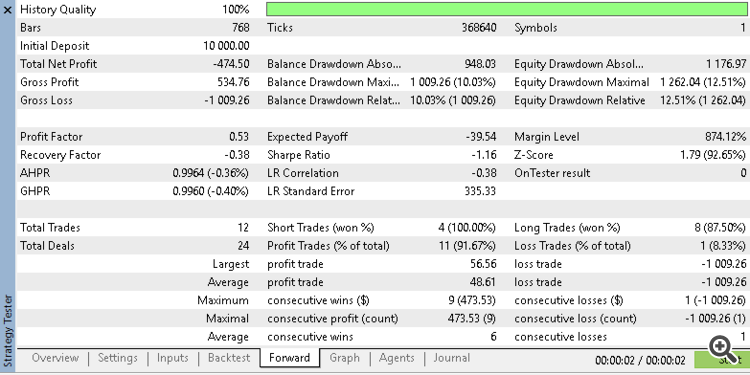Close the Strategy Tester panel
Image resolution: width=750 pixels, height=375 pixels.
coord(8,10)
